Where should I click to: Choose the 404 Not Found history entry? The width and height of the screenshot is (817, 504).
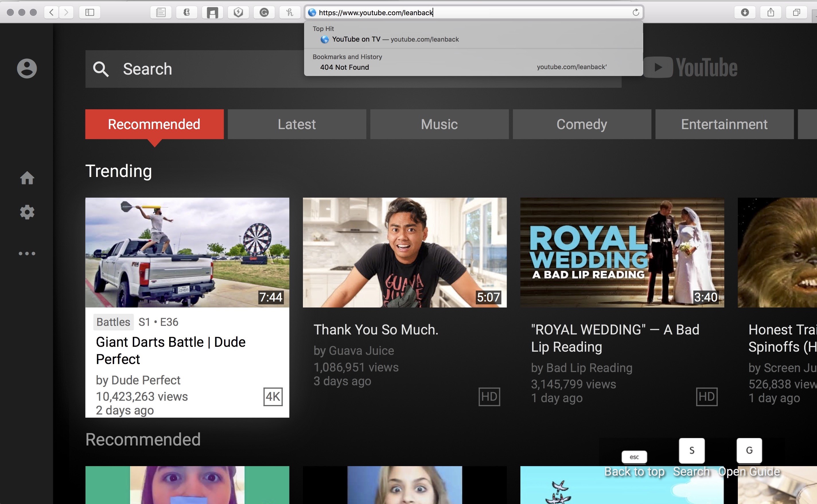click(473, 67)
